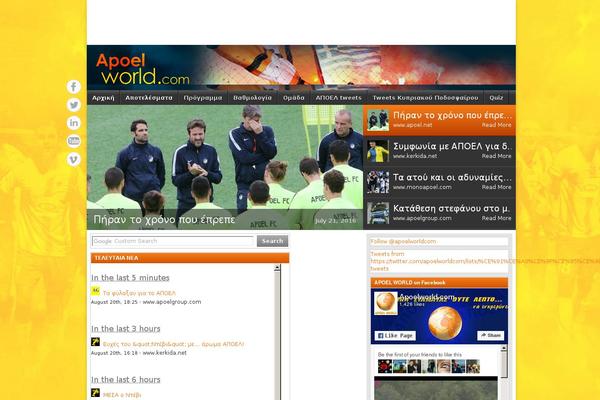600x400 pixels.
Task: Open the Βαθμολογία menu item
Action: click(253, 98)
